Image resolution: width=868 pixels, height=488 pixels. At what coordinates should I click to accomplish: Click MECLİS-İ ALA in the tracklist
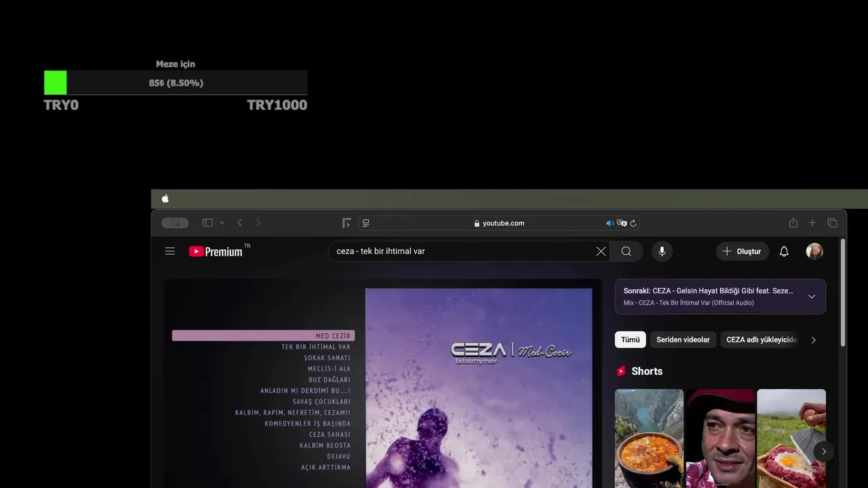(329, 369)
